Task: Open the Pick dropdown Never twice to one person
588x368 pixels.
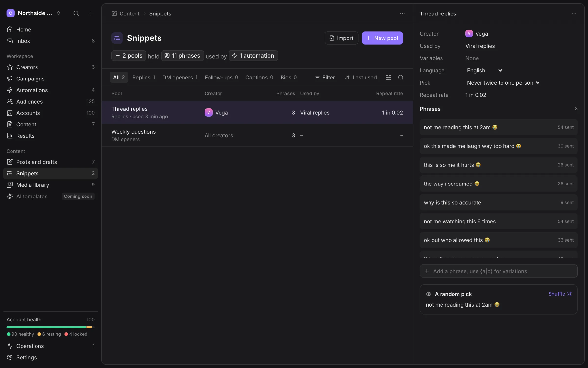Action: [503, 83]
